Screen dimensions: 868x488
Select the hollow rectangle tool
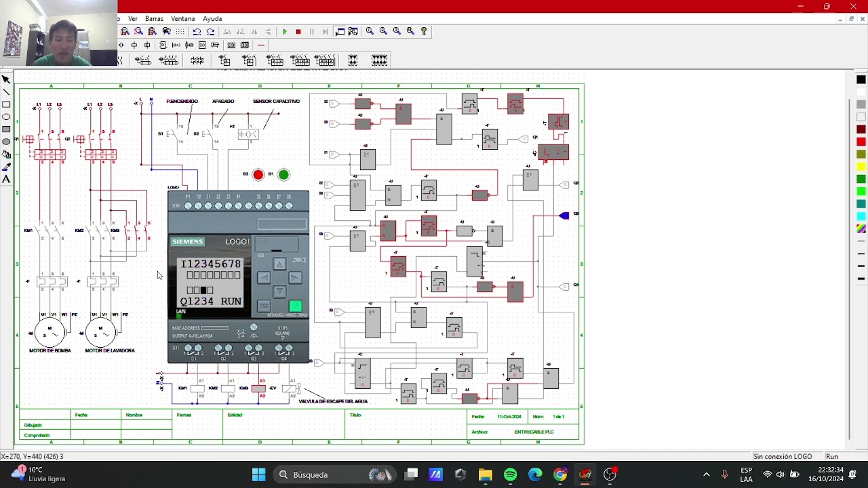pos(6,104)
